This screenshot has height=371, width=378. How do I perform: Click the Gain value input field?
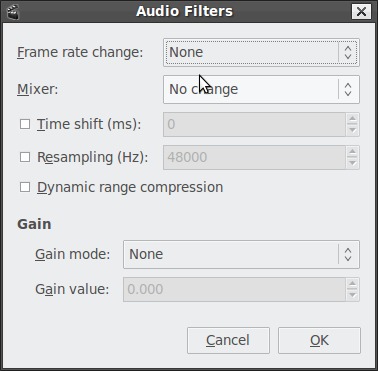(234, 289)
